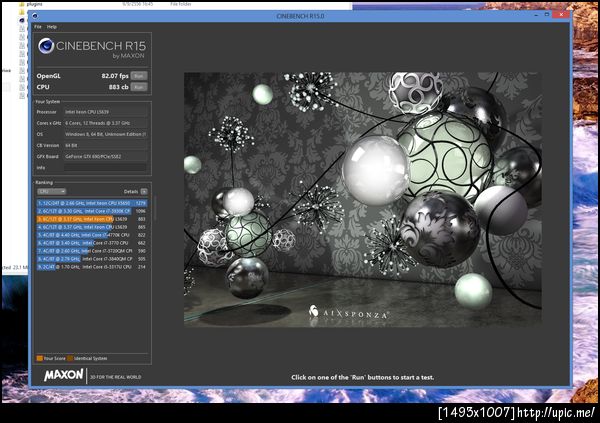Select ranking row 5 Core i7-4770K score 822

[x=92, y=235]
